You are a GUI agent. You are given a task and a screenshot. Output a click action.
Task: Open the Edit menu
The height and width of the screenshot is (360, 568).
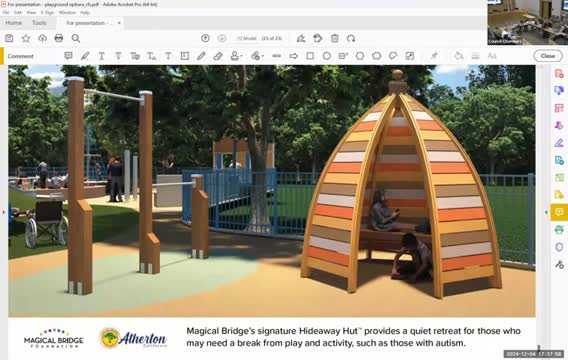[x=18, y=12]
